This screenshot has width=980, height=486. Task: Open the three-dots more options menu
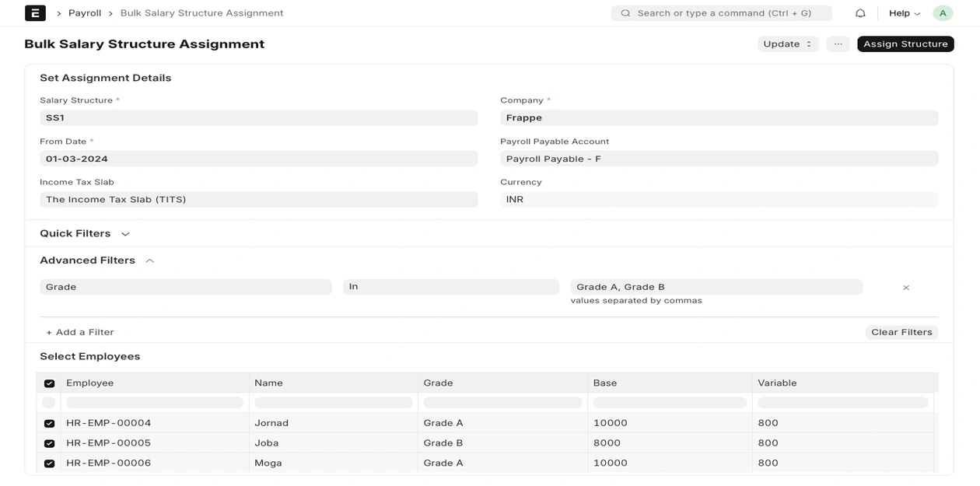[838, 44]
